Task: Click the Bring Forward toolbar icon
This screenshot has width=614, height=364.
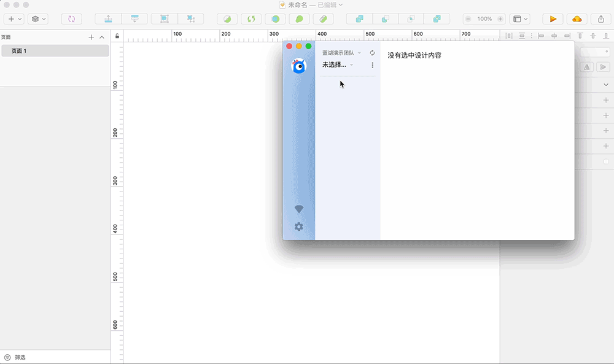Action: pos(109,19)
